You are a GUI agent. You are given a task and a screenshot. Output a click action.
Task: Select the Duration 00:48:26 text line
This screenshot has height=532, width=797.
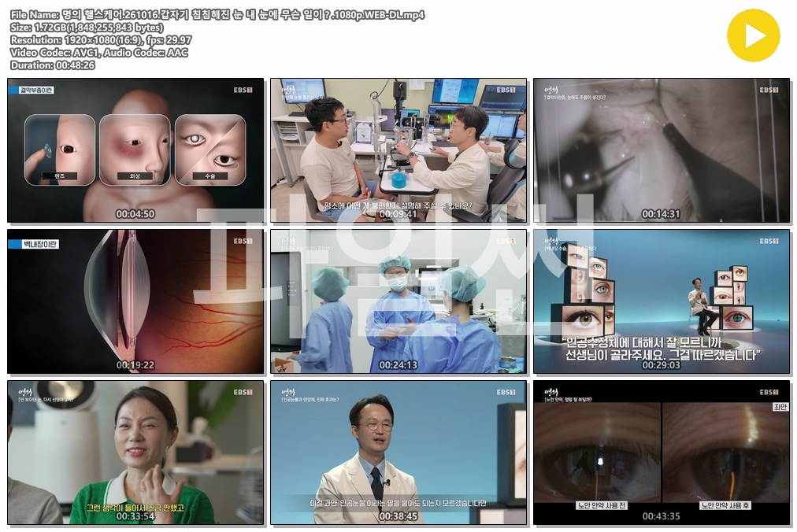[x=52, y=65]
